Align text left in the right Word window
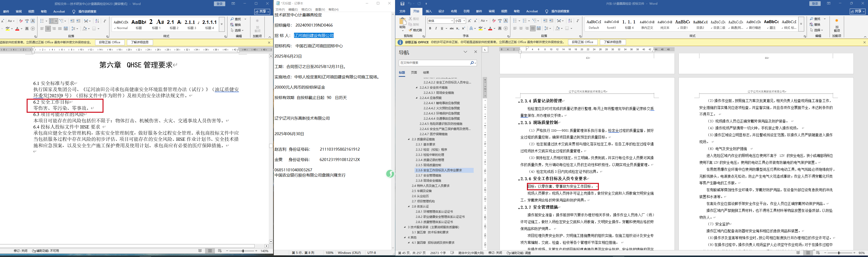This screenshot has width=868, height=257. click(x=515, y=29)
